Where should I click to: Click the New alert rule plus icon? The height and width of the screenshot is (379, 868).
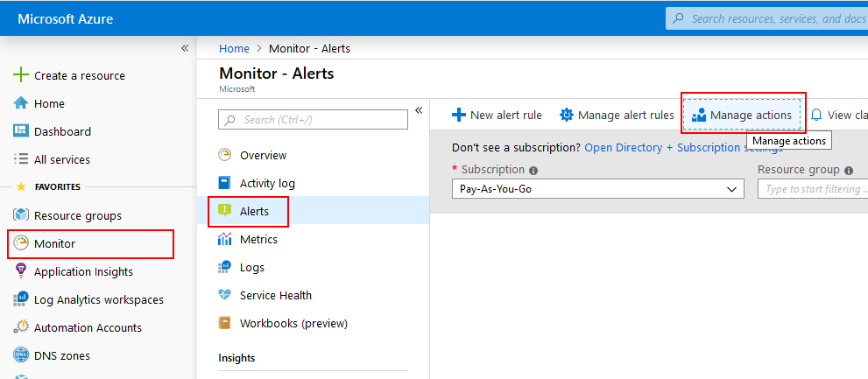[x=459, y=115]
